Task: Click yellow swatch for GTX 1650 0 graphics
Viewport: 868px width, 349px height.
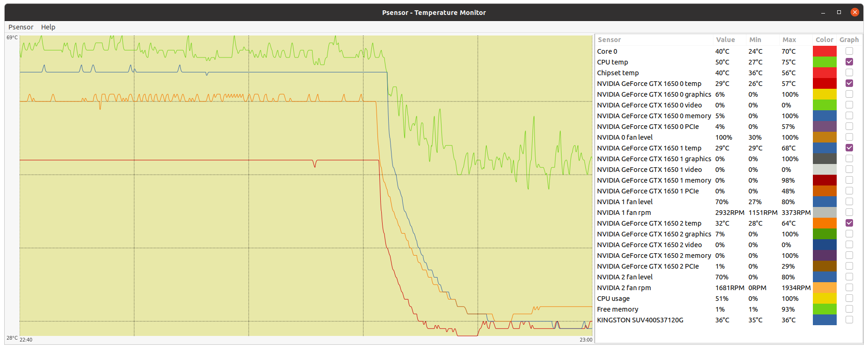Action: [825, 94]
